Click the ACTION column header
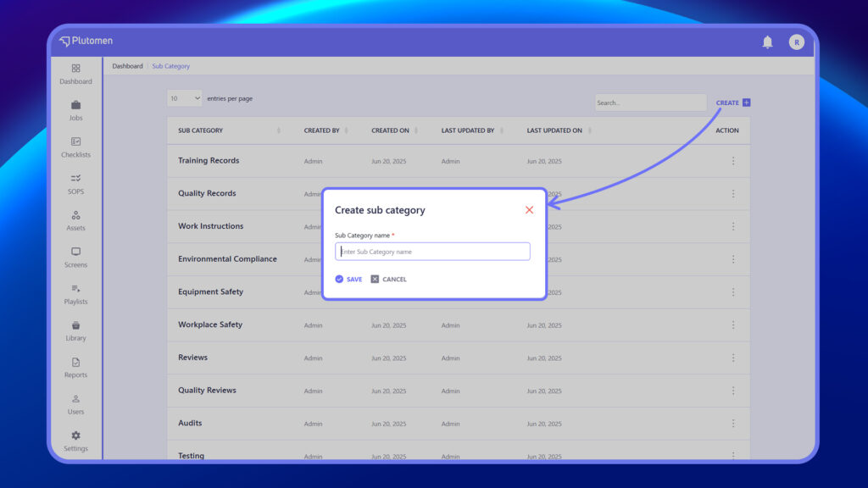 pos(726,130)
